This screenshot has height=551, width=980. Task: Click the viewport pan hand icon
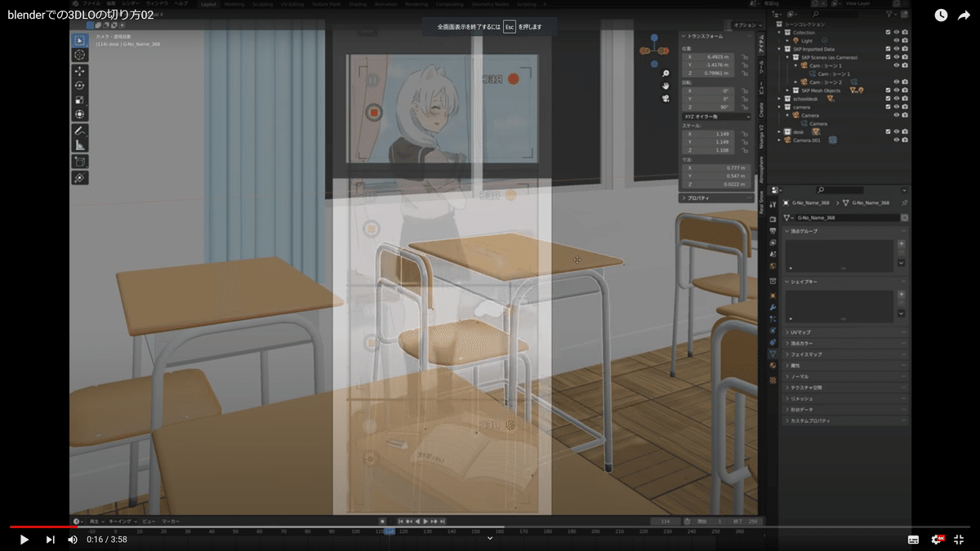(666, 86)
